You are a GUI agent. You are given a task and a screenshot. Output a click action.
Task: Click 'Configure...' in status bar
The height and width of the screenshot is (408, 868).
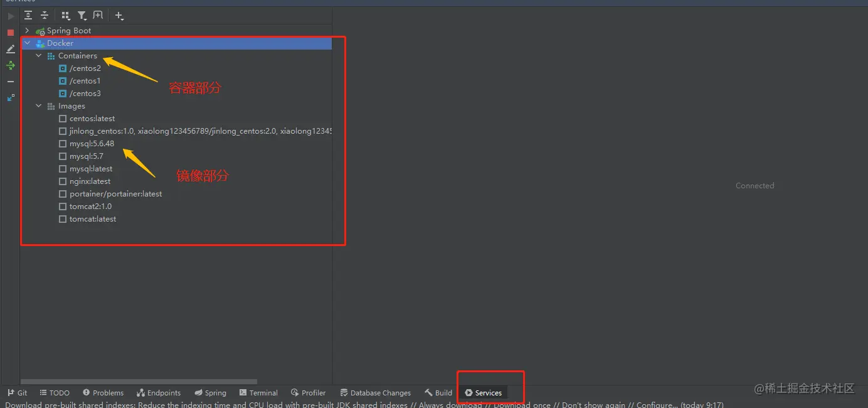[657, 405]
